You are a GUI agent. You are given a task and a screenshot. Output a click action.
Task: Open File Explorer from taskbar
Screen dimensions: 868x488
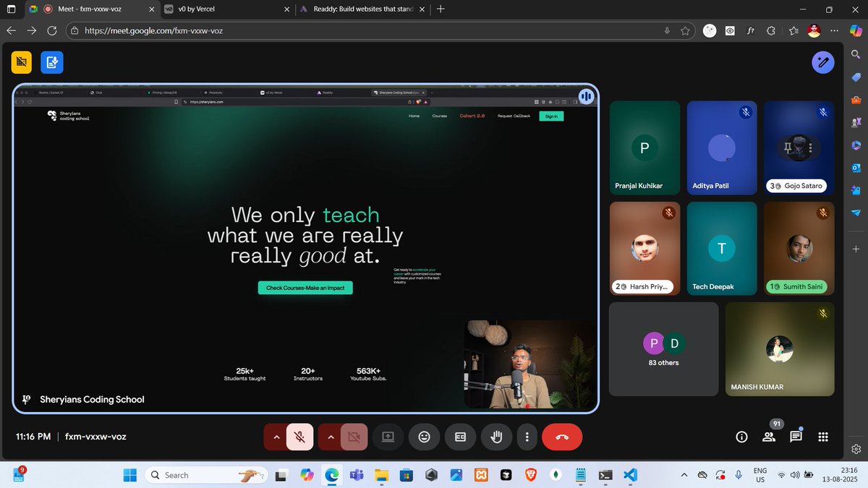[380, 475]
